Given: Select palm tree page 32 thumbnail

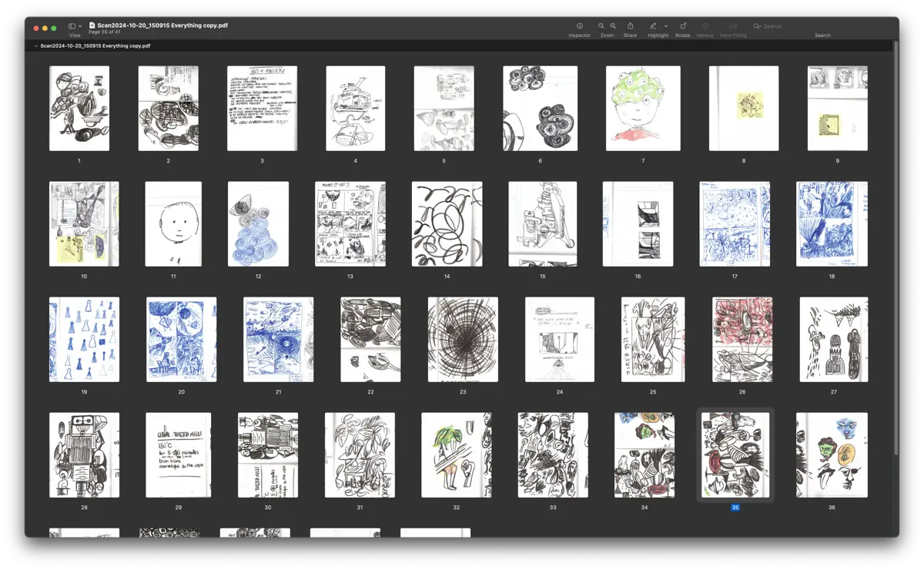Looking at the screenshot, I should tap(457, 455).
